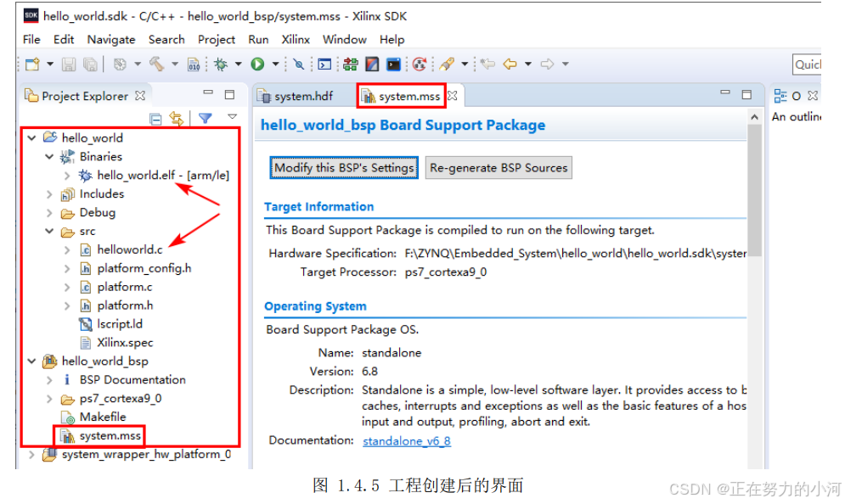Open the highlighter icon dropdown arrow
Image resolution: width=845 pixels, height=504 pixels.
(465, 64)
